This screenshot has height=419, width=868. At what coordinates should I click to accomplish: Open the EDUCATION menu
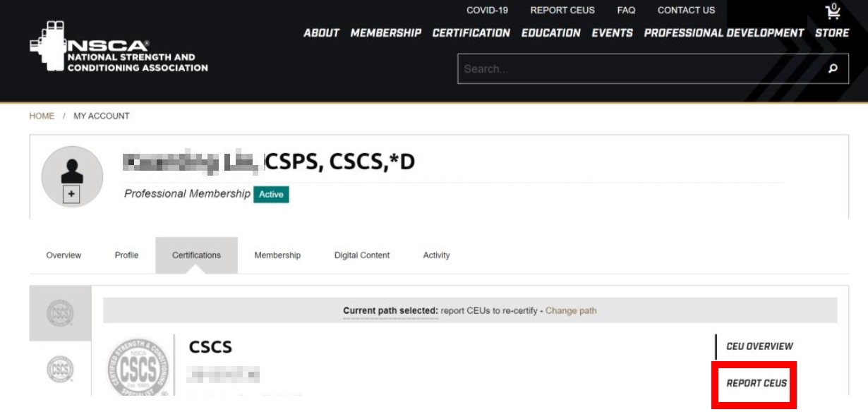550,32
